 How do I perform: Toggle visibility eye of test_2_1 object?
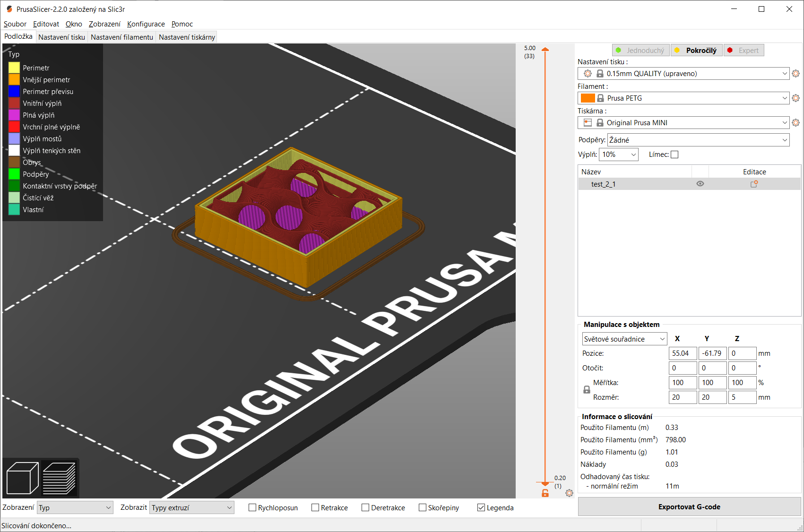pos(700,184)
